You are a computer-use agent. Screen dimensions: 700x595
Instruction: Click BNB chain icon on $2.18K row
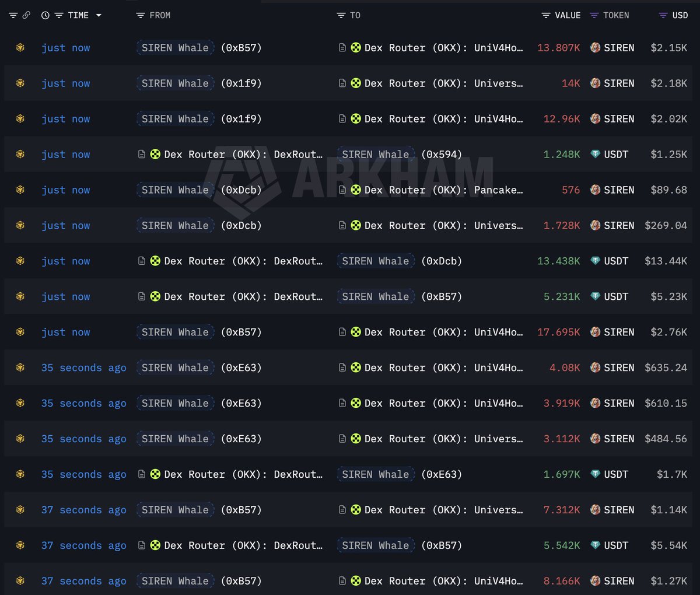click(20, 83)
